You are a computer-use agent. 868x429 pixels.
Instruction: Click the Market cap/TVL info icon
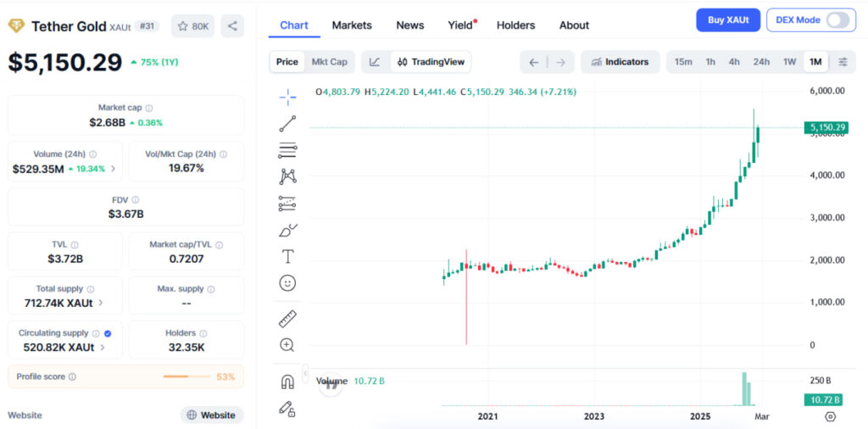coord(220,245)
